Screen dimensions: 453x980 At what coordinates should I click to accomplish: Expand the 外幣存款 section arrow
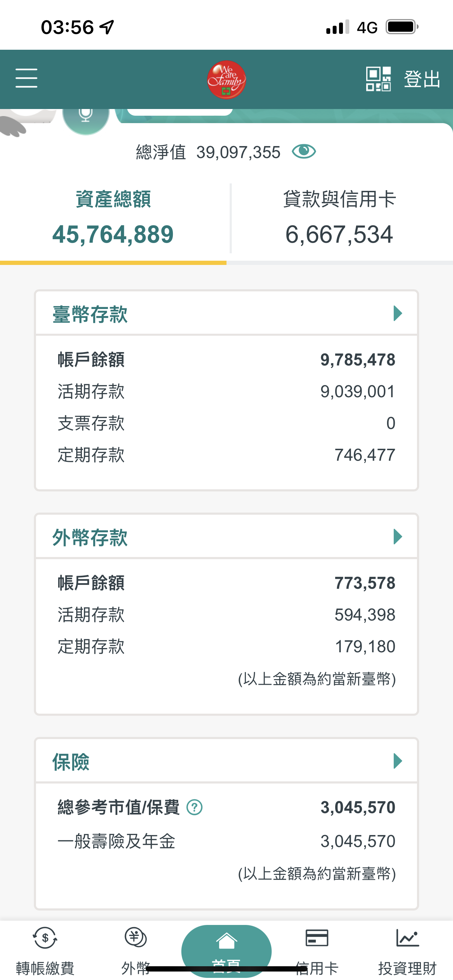click(x=398, y=537)
